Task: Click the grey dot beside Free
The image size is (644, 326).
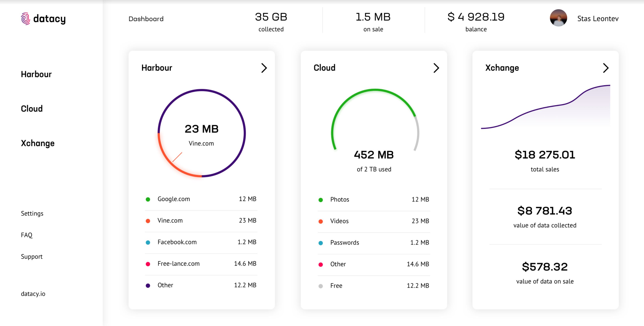Action: 321,286
